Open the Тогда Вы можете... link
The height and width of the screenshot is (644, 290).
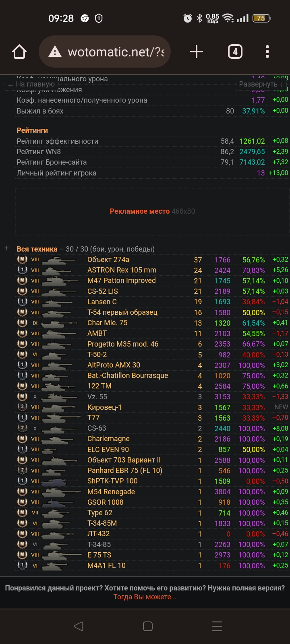145,597
